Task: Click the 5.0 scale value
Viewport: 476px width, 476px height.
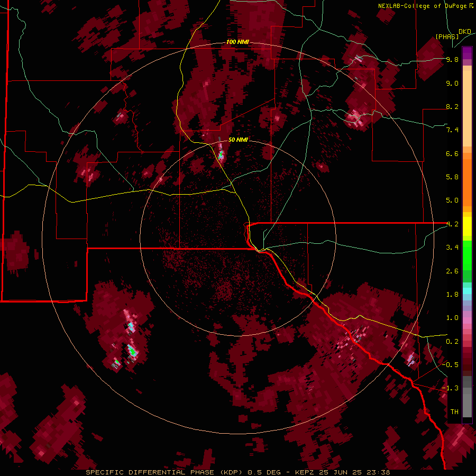Action: (452, 200)
